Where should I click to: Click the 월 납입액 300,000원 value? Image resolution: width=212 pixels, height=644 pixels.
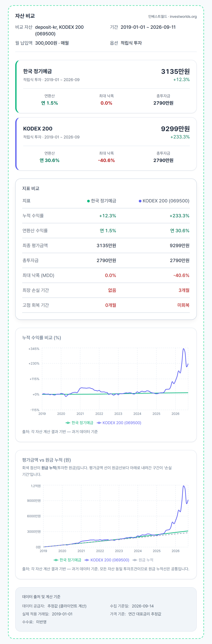point(52,43)
